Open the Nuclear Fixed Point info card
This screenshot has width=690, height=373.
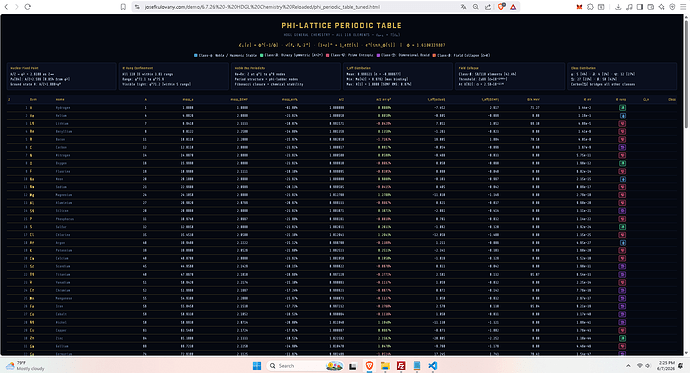point(62,76)
